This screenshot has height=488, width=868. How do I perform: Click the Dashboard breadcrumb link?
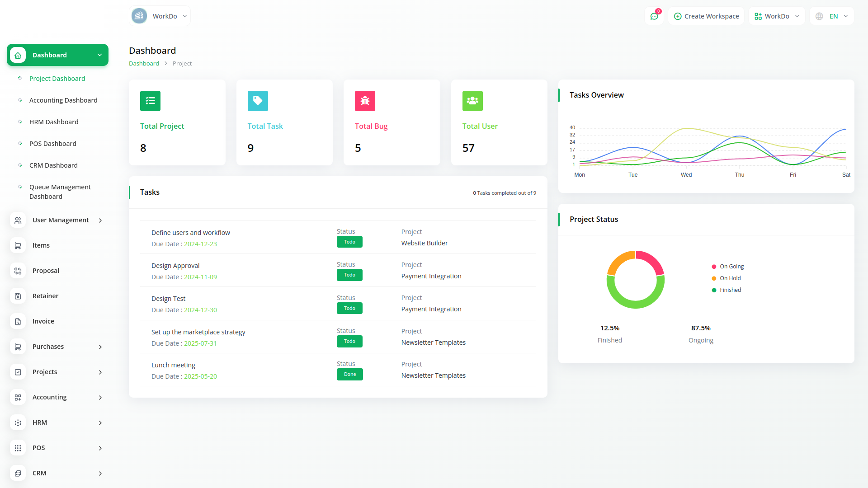pyautogui.click(x=144, y=64)
